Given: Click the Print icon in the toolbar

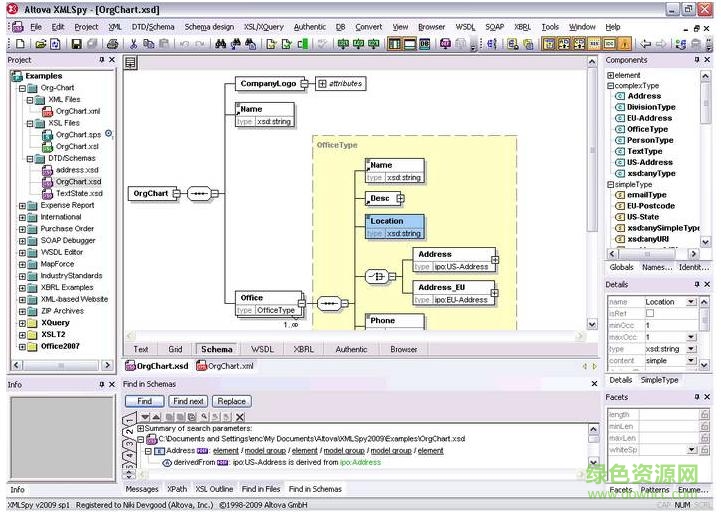Looking at the screenshot, I should [x=112, y=44].
